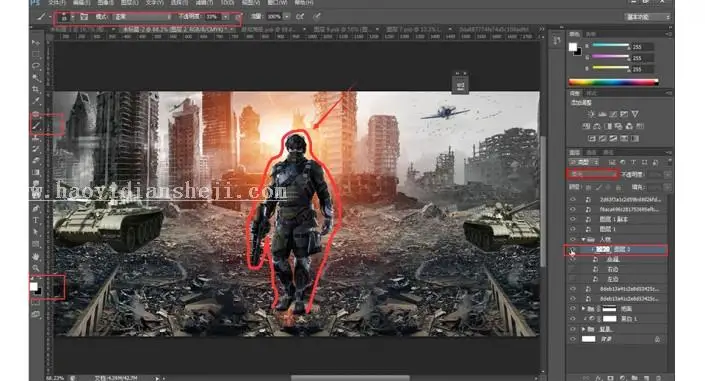Viewport: 705px width, 381px height.
Task: Switch to the 样式 tab
Action: [591, 93]
